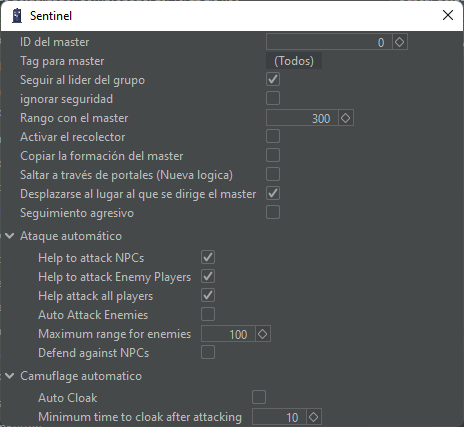The height and width of the screenshot is (427, 464).
Task: Collapse the Camuflage automatico section
Action: point(10,376)
